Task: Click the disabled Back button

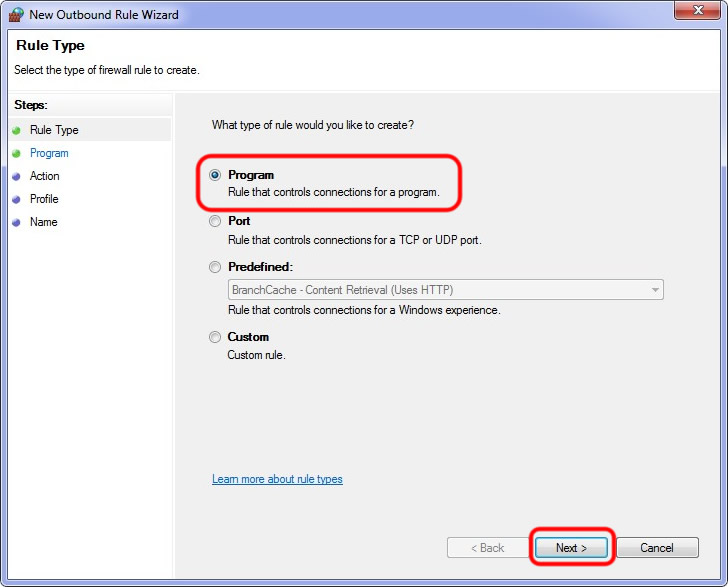Action: [x=488, y=548]
